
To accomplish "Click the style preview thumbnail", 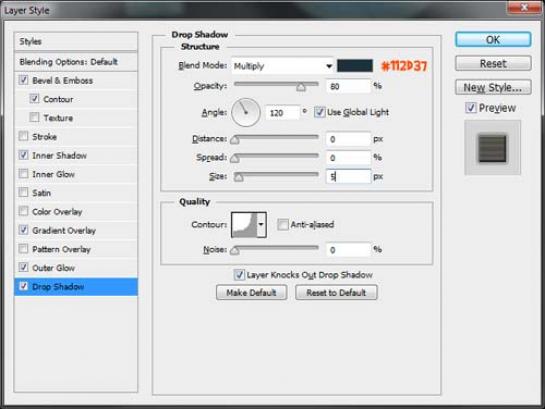I will pos(493,148).
